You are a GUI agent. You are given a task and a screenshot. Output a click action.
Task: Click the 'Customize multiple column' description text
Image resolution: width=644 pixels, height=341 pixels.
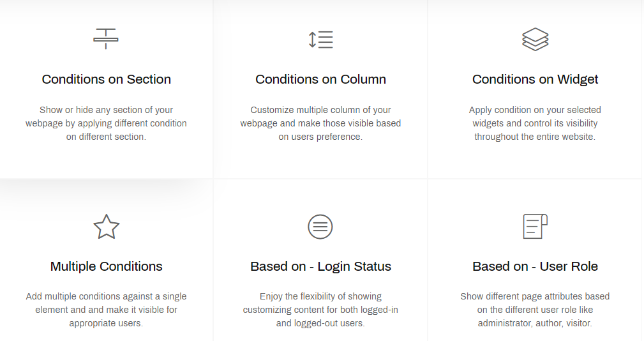pyautogui.click(x=321, y=123)
